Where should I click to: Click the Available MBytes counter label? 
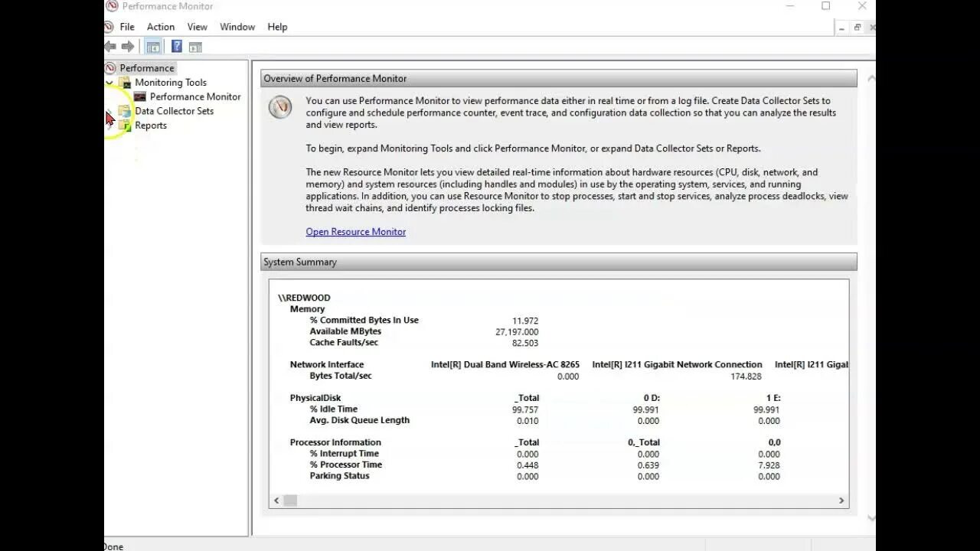click(345, 331)
